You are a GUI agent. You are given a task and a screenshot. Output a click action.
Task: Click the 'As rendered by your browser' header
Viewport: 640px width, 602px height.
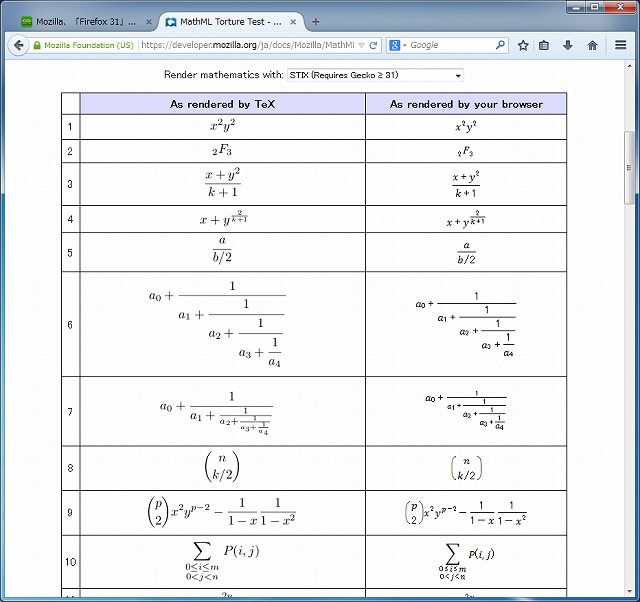[x=466, y=104]
